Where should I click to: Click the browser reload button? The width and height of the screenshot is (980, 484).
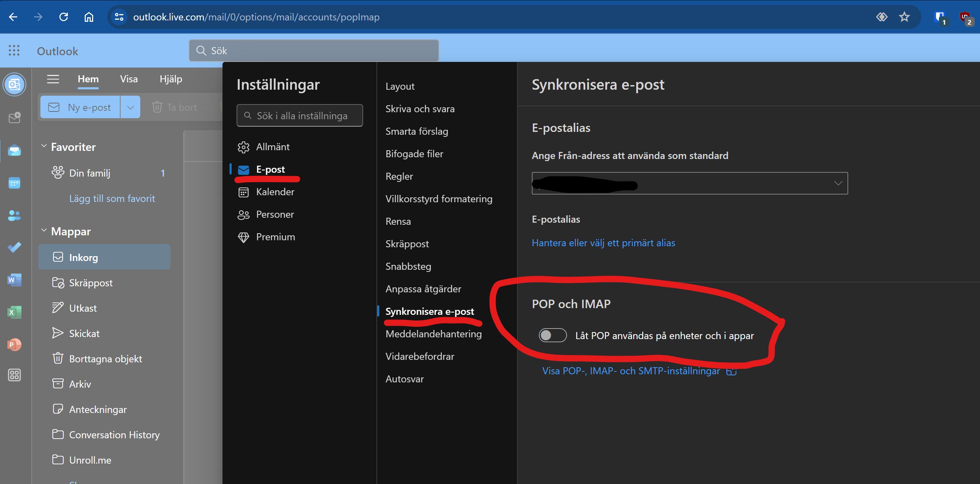click(64, 17)
